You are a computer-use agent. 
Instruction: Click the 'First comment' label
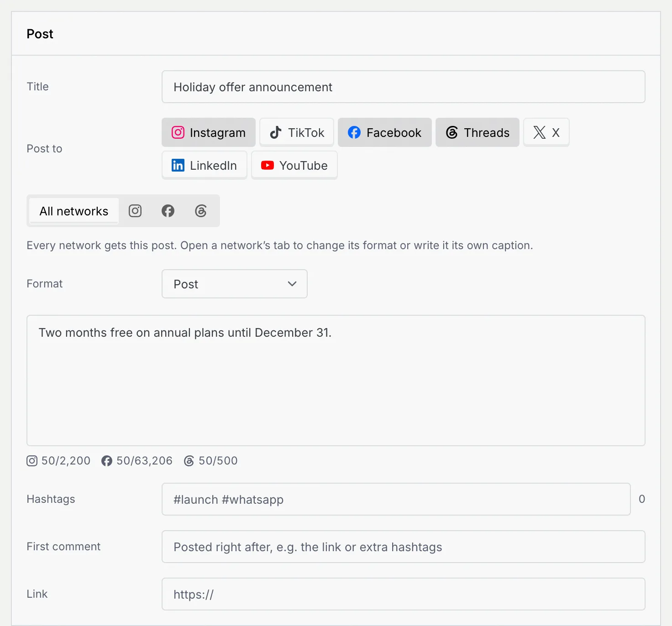63,547
